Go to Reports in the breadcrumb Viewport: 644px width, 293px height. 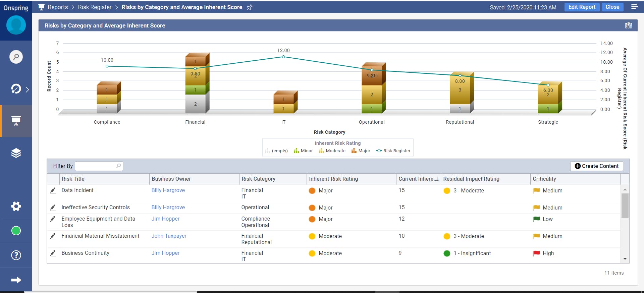pyautogui.click(x=58, y=7)
